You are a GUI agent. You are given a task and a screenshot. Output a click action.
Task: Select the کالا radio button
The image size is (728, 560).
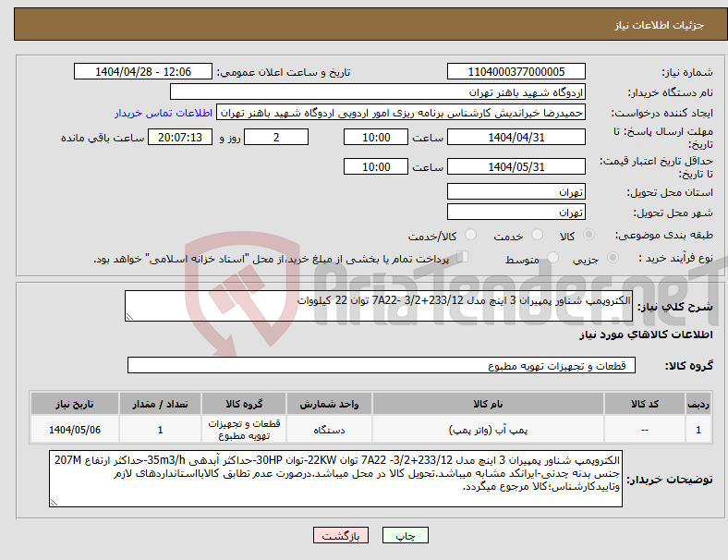[x=588, y=235]
